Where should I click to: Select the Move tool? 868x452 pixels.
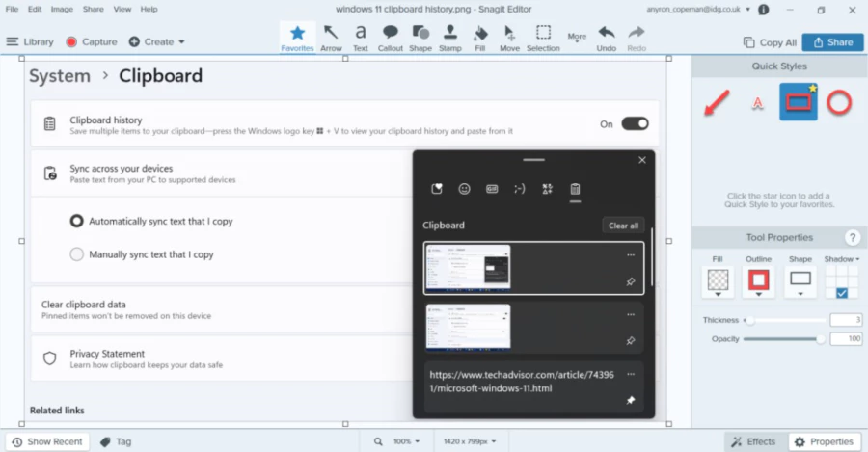tap(509, 38)
